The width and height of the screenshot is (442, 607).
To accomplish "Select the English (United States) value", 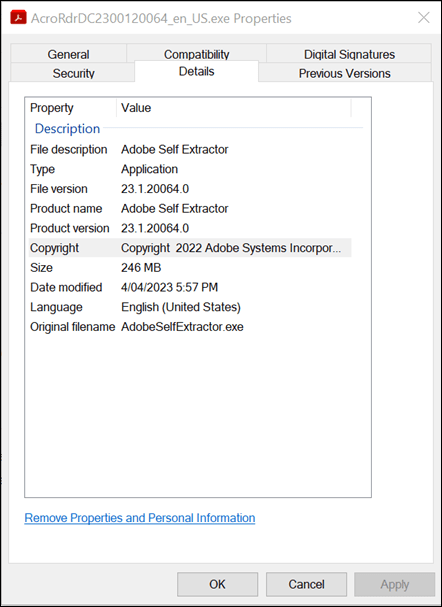I will 181,307.
